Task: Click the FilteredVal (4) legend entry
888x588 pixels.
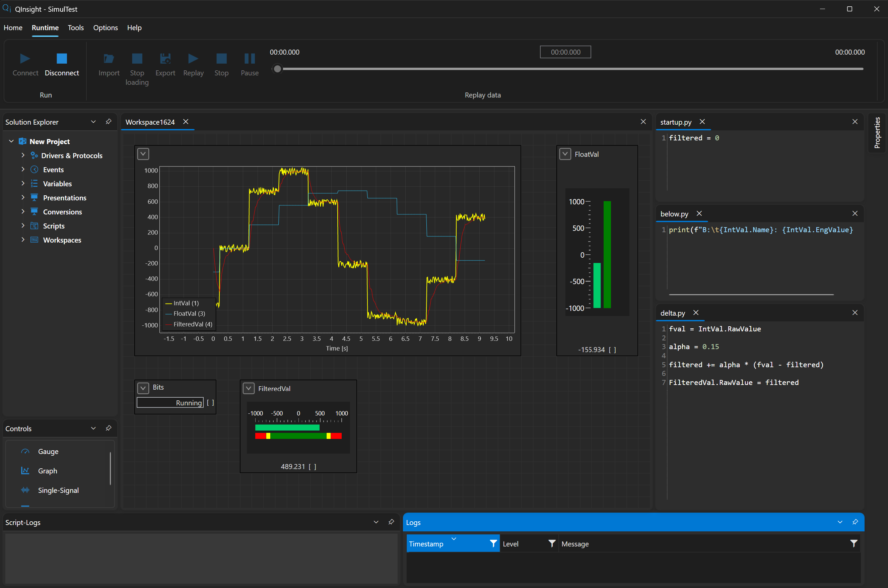Action: (x=189, y=324)
